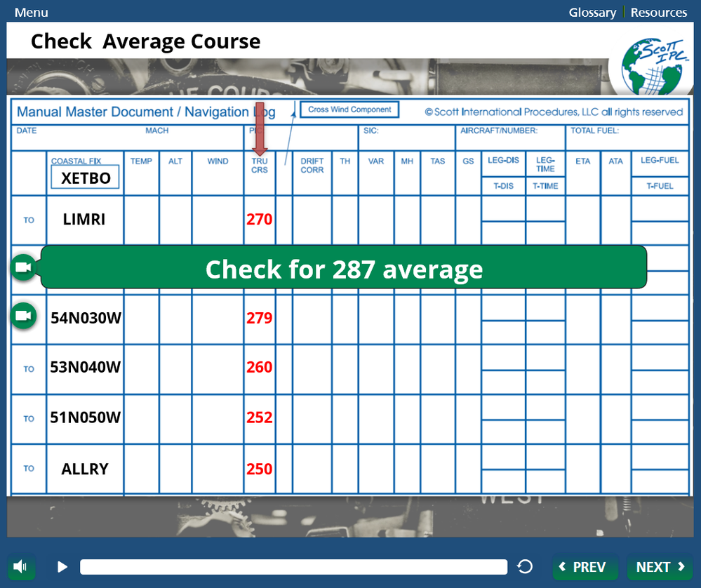Image resolution: width=701 pixels, height=588 pixels.
Task: Click the true course value 252
Action: pos(260,417)
